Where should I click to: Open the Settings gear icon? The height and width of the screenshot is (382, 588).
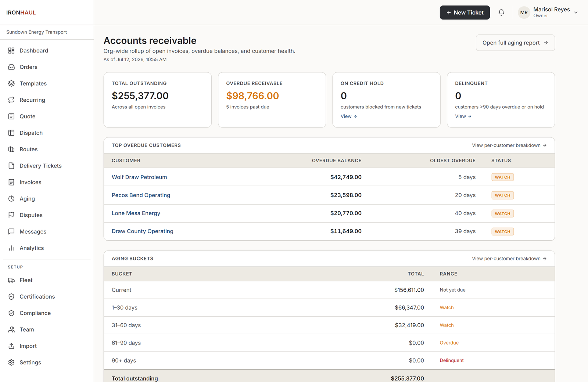(11, 363)
